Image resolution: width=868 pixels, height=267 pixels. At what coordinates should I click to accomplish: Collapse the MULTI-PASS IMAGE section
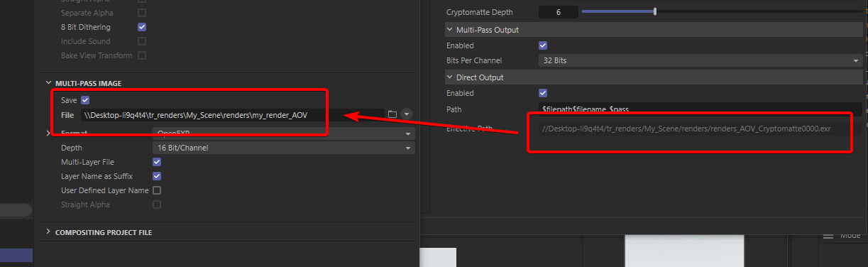pos(48,83)
